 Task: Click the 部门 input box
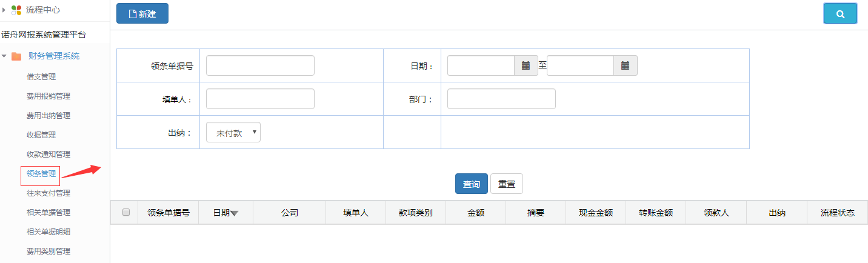tap(501, 99)
